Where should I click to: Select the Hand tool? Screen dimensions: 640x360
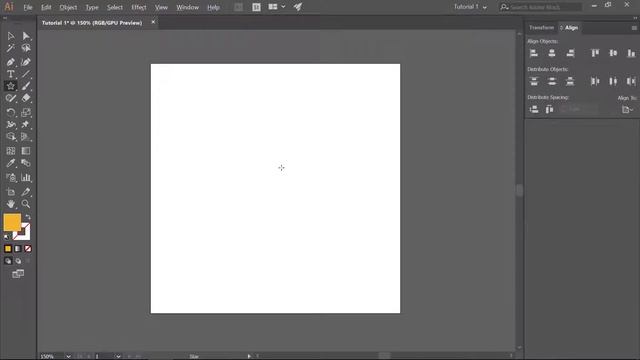[11, 204]
